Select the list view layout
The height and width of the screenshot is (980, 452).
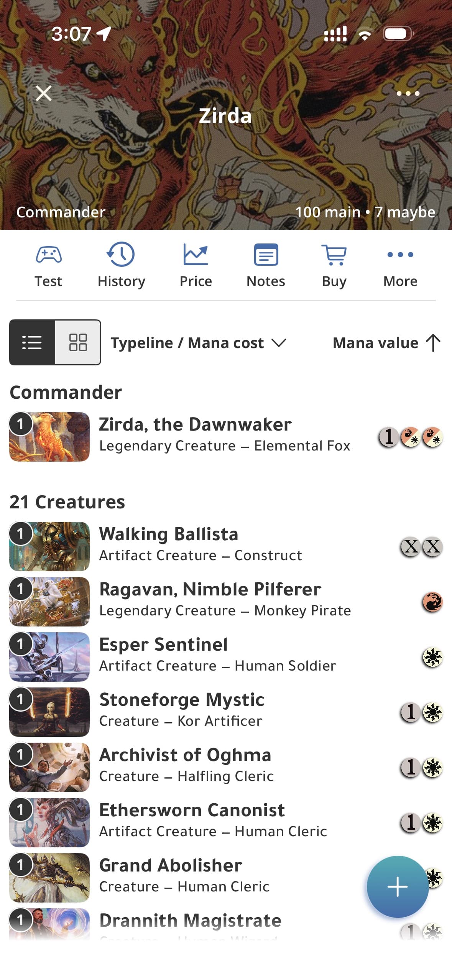coord(32,342)
